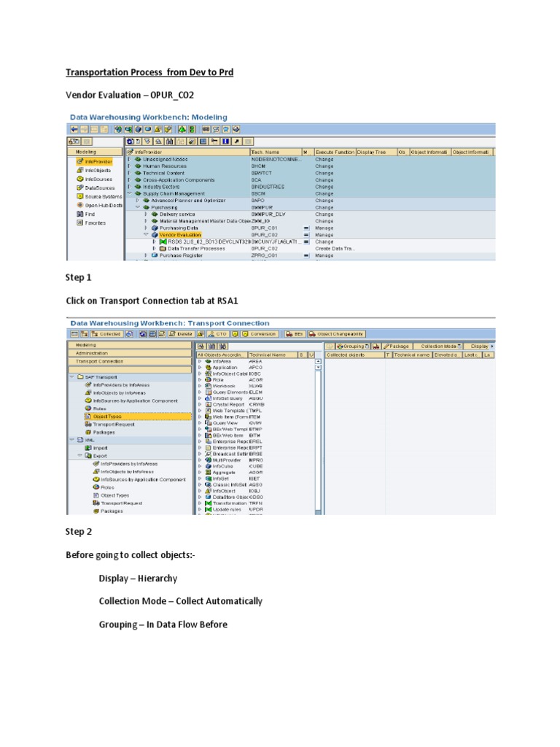Expand the Unassigned Nodes tree node
This screenshot has width=560, height=747.
click(x=130, y=159)
